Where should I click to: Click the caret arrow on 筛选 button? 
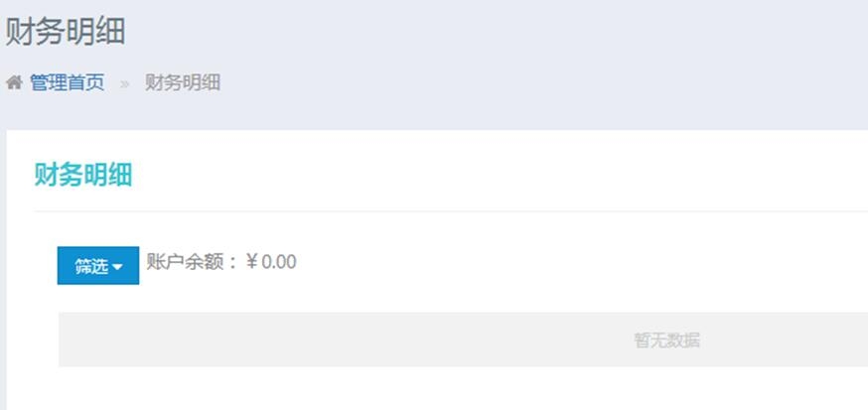coord(118,267)
